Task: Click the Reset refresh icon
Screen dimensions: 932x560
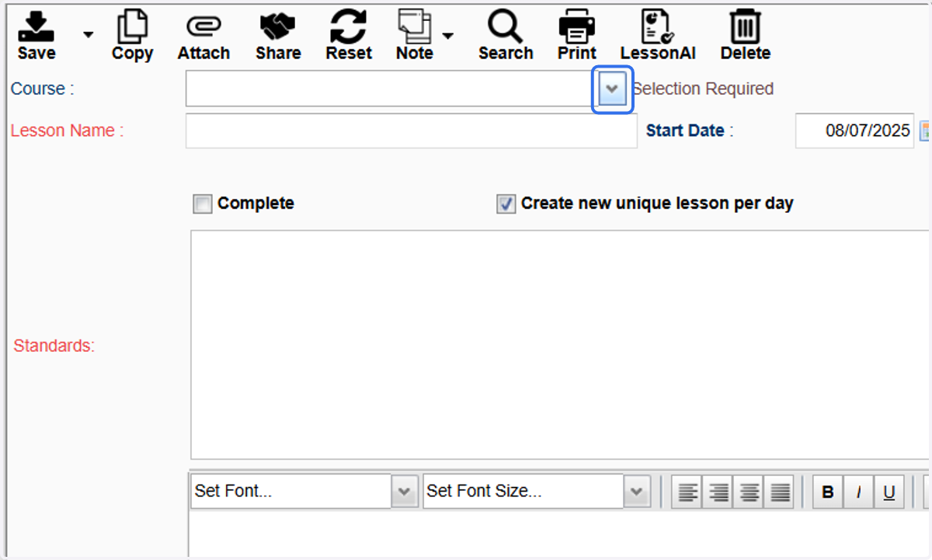Action: coord(349,35)
